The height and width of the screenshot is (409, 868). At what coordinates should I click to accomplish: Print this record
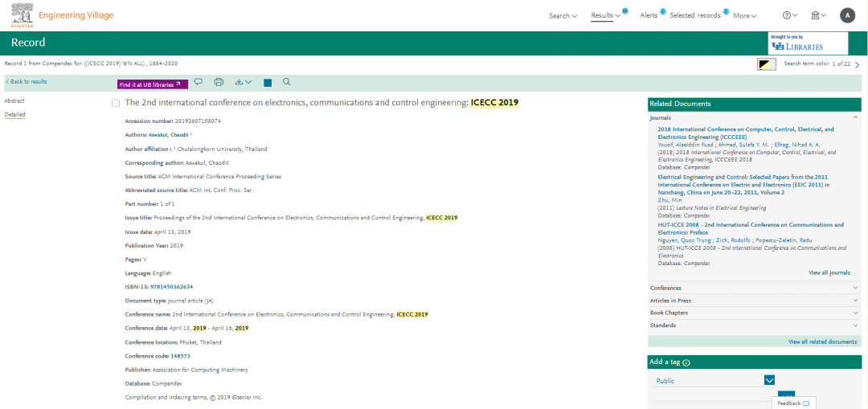click(219, 82)
